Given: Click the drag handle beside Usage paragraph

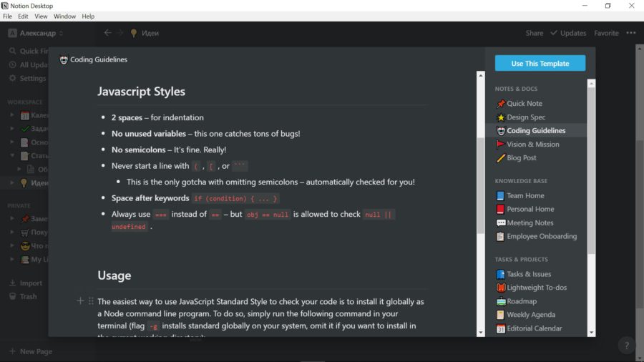Looking at the screenshot, I should click(x=91, y=301).
